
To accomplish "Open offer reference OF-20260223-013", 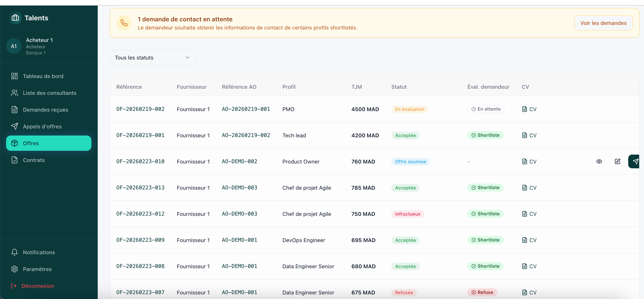I will pos(140,188).
